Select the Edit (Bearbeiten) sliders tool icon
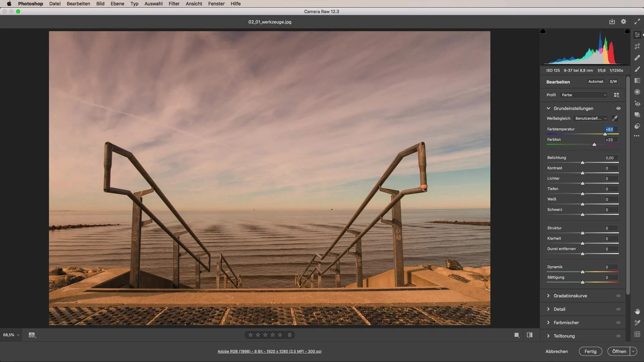Screen dimensions: 644x362 (637, 35)
